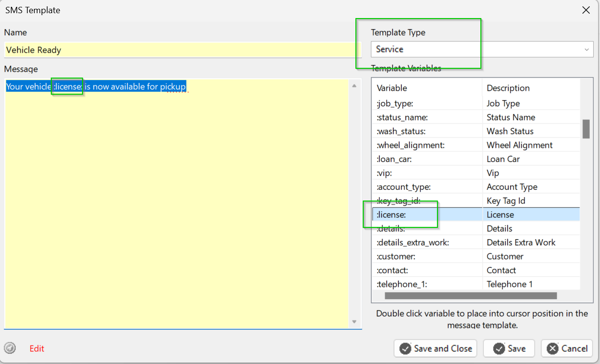Screen dimensions: 600x364
Task: Click the round status icon beside Edit
Action: [x=10, y=348]
